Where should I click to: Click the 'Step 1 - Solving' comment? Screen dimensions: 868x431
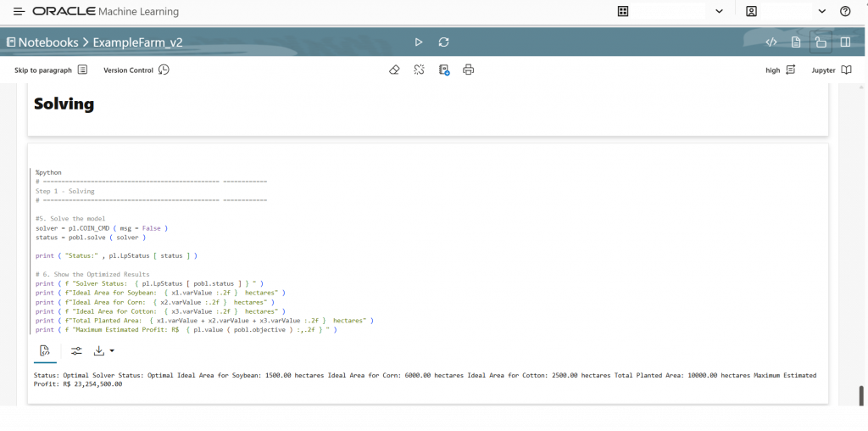64,191
